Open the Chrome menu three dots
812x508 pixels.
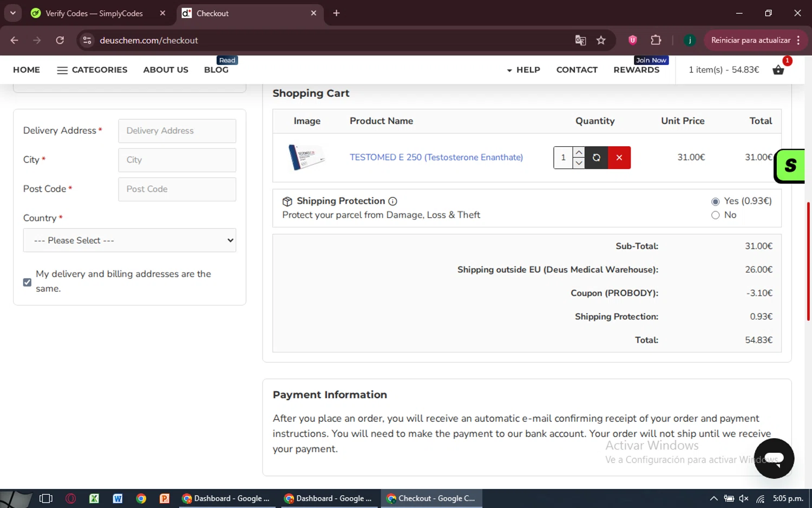pyautogui.click(x=798, y=40)
